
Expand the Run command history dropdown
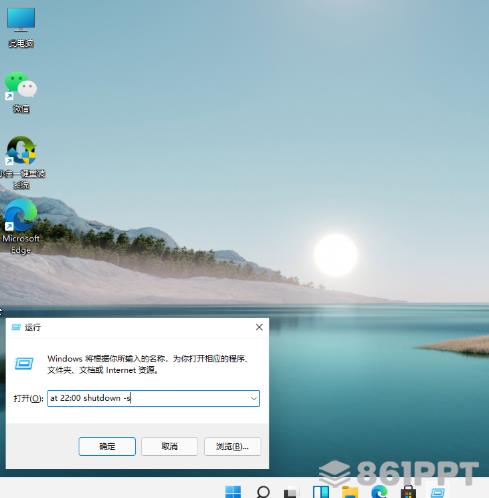pos(254,398)
